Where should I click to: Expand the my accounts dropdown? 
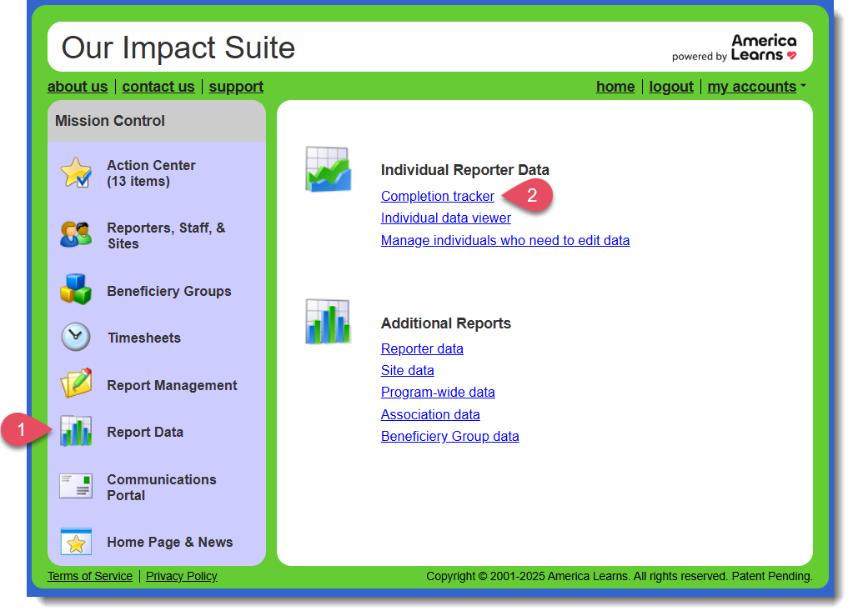click(756, 87)
